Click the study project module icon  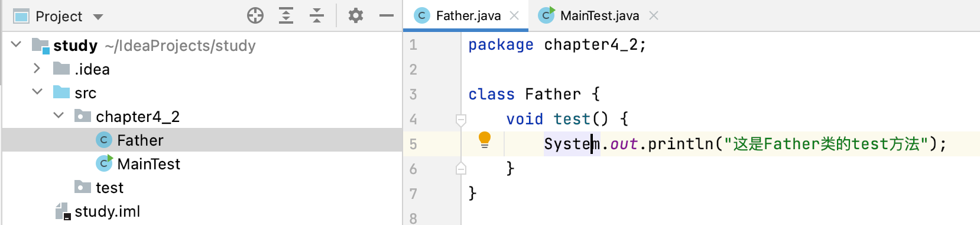pyautogui.click(x=40, y=46)
